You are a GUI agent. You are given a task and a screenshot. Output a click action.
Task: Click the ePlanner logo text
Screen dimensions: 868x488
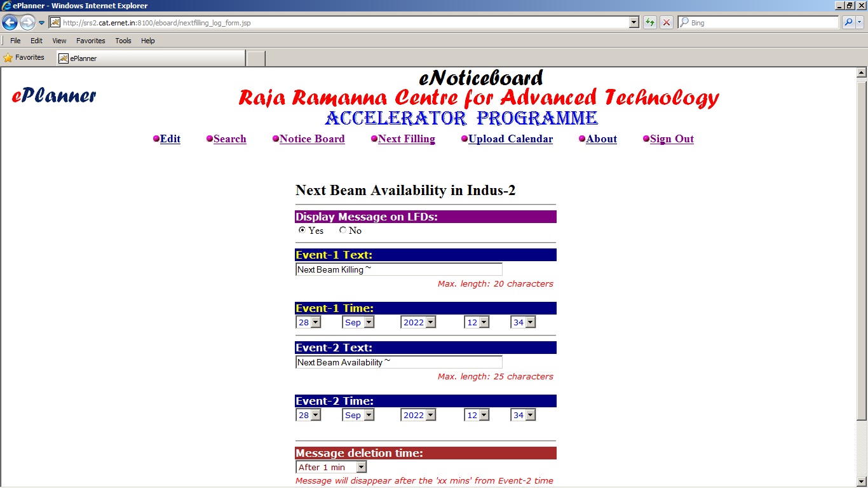coord(54,96)
